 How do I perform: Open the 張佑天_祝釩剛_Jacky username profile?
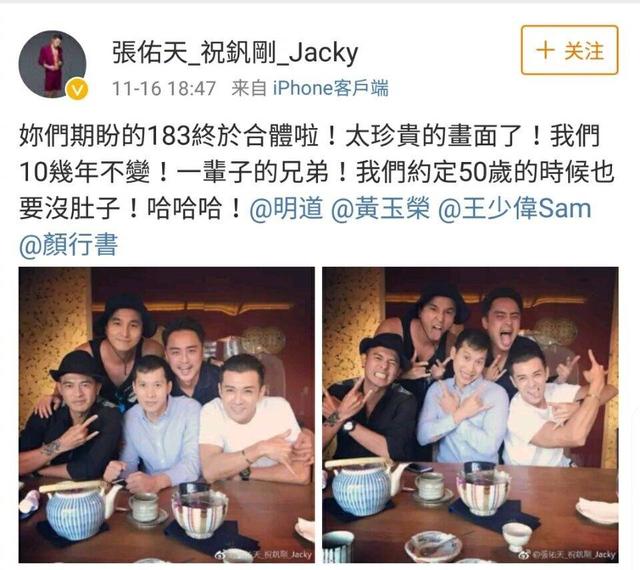235,53
